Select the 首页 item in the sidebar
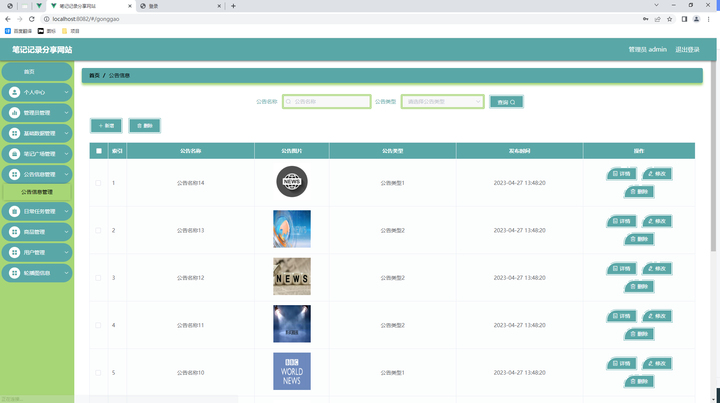 (37, 72)
